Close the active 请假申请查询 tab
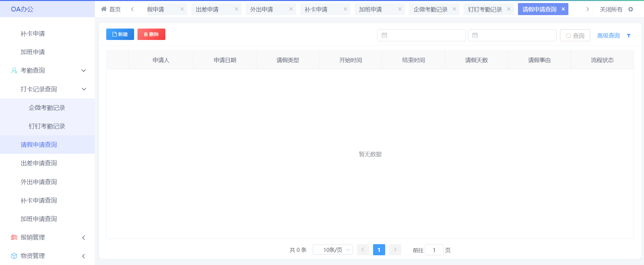 (x=563, y=9)
